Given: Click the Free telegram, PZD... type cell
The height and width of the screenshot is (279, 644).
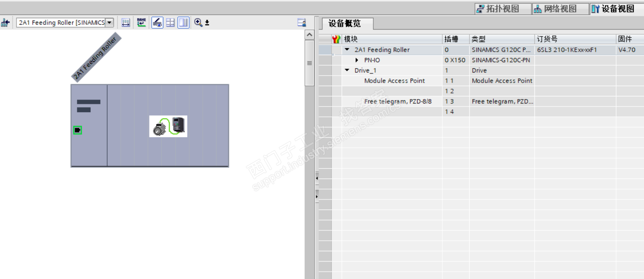Looking at the screenshot, I should click(x=502, y=102).
